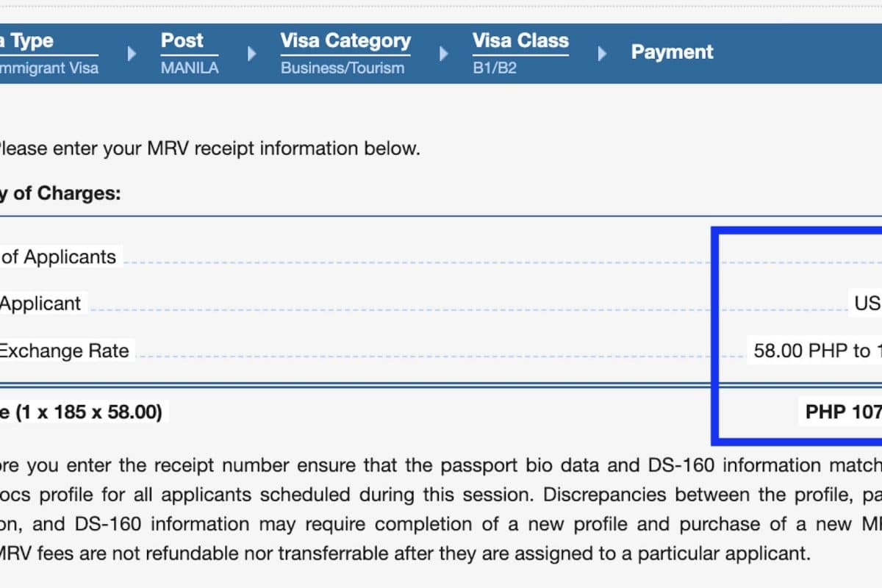Select the Payment step in the progress bar
Screen dimensions: 882x588
tap(672, 52)
